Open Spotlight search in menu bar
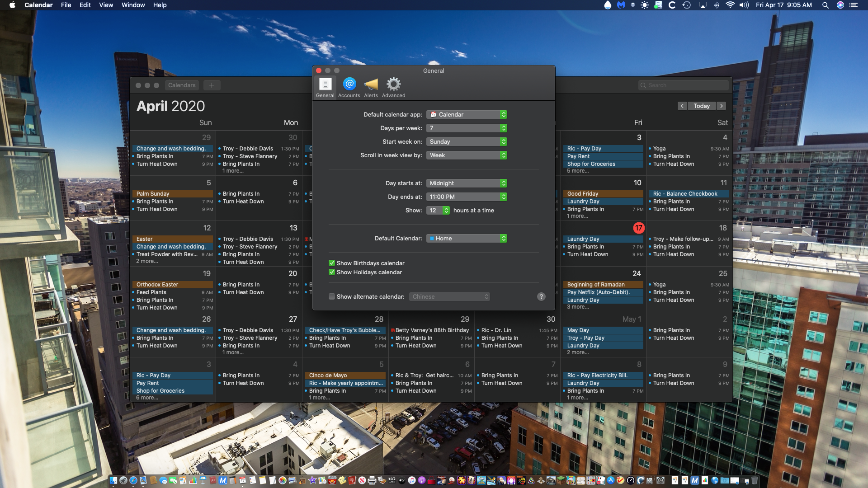Image resolution: width=868 pixels, height=488 pixels. point(825,5)
